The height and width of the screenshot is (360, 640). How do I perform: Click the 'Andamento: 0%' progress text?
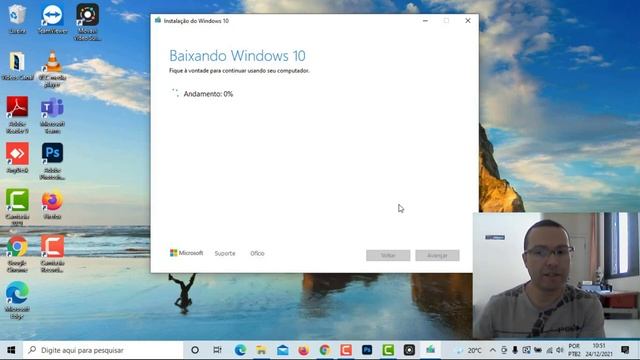pyautogui.click(x=208, y=94)
